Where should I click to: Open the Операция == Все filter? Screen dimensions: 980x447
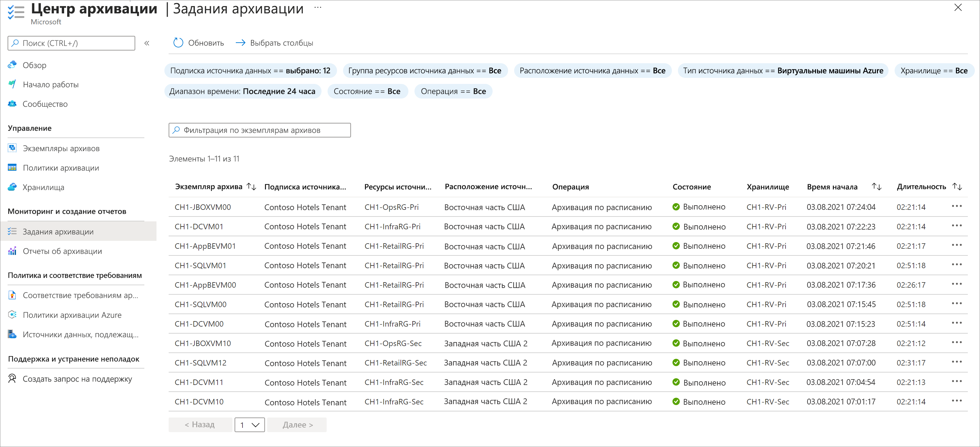coord(453,91)
